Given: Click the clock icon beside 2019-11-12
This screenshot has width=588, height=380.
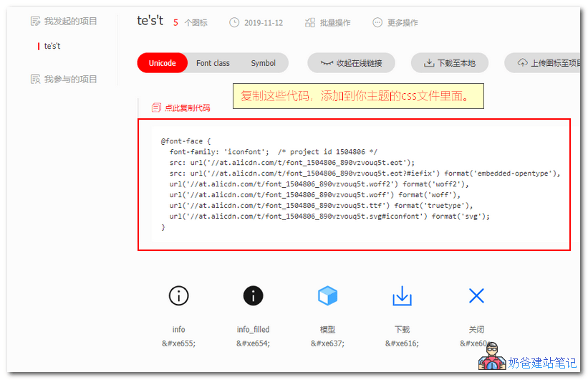Looking at the screenshot, I should tap(234, 22).
